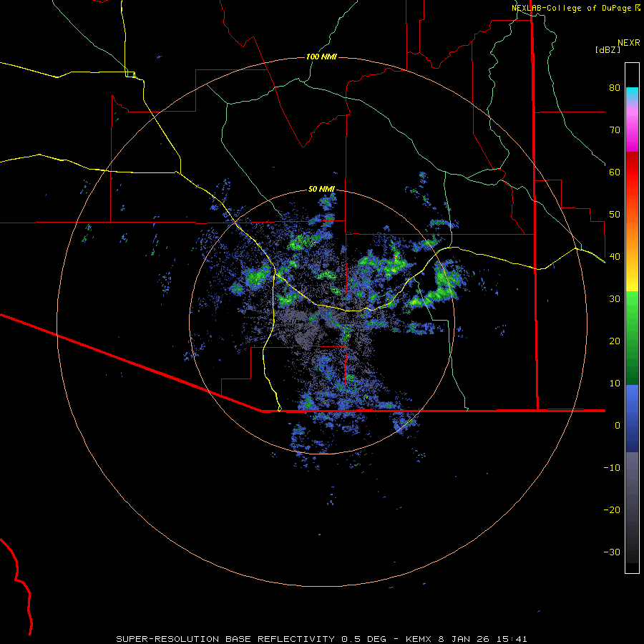
Task: Click the bright green band of the colorbar
Action: point(632,308)
